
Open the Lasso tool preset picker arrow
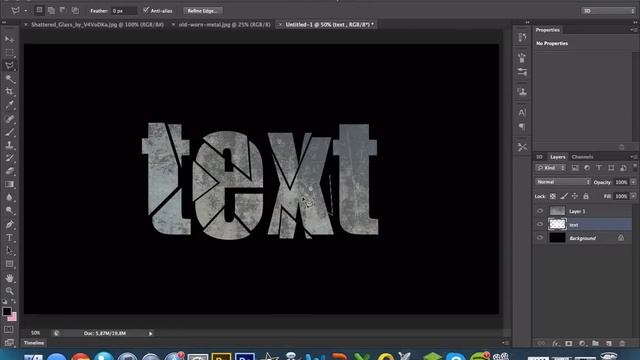pos(25,11)
